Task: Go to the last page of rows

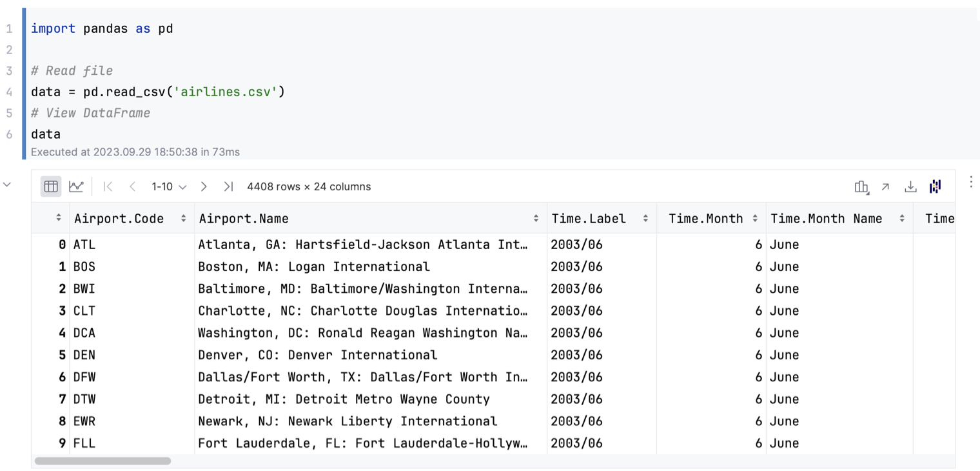Action: 228,186
